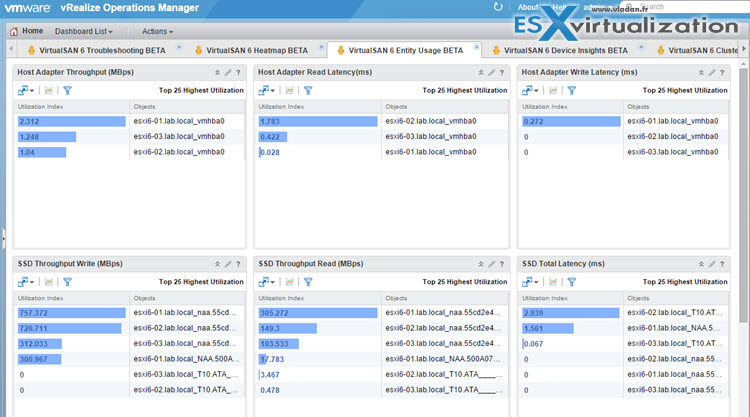This screenshot has height=417, width=750.
Task: Collapse the SSD Throughput Write widget
Action: tap(217, 264)
